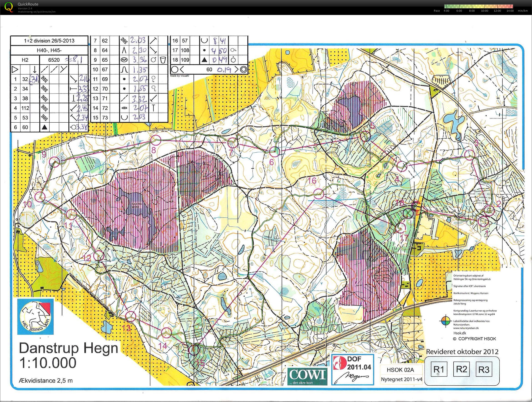Click the Revideret oktober 2012 text
Image resolution: width=532 pixels, height=402 pixels.
tap(462, 351)
